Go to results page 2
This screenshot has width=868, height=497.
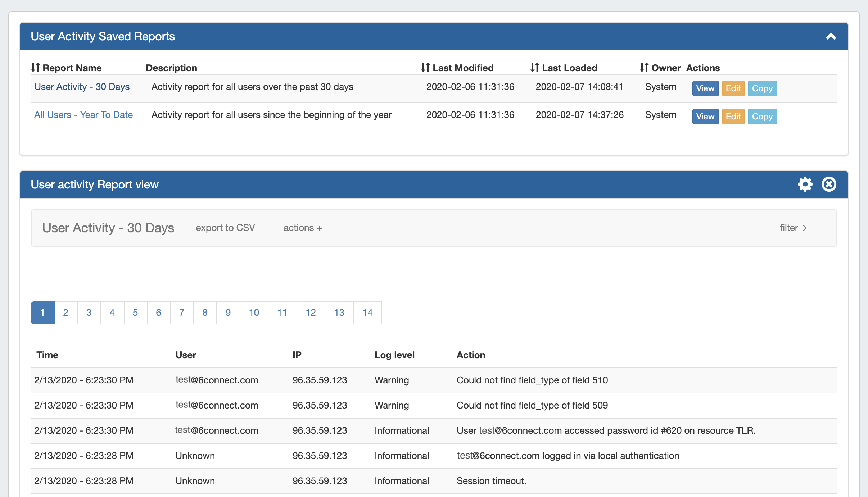click(x=65, y=313)
